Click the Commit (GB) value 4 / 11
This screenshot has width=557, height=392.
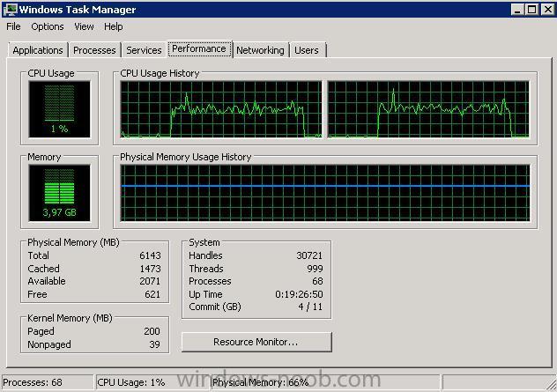click(310, 307)
